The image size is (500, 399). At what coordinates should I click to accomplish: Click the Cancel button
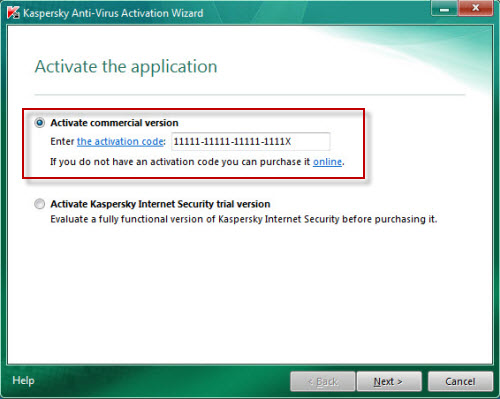[460, 381]
